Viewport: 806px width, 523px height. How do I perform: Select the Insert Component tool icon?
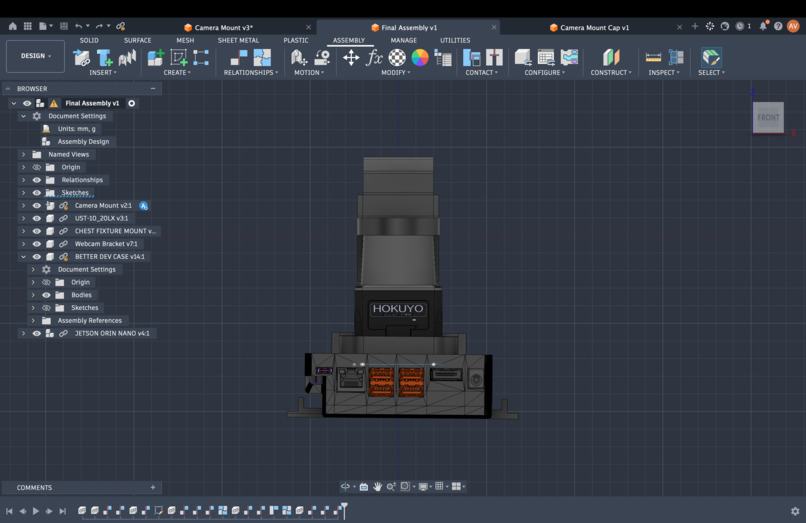pyautogui.click(x=81, y=58)
